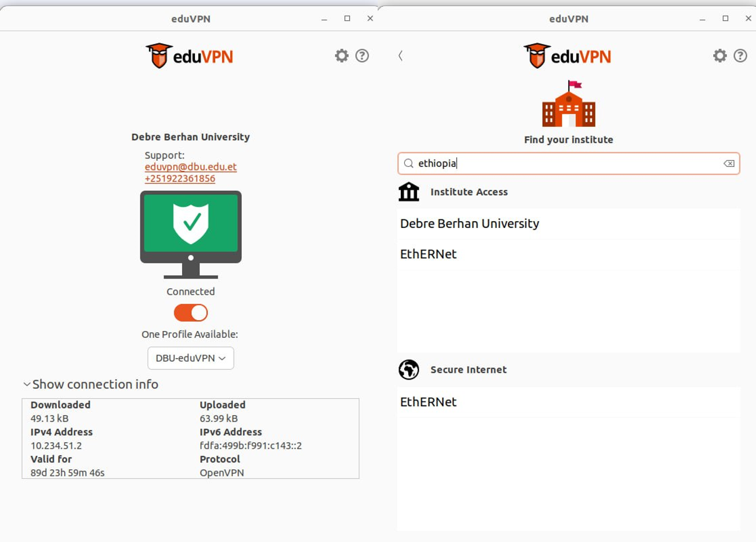Select Debre Berhan University from institute list
Screen dimensions: 756x542
click(568, 224)
